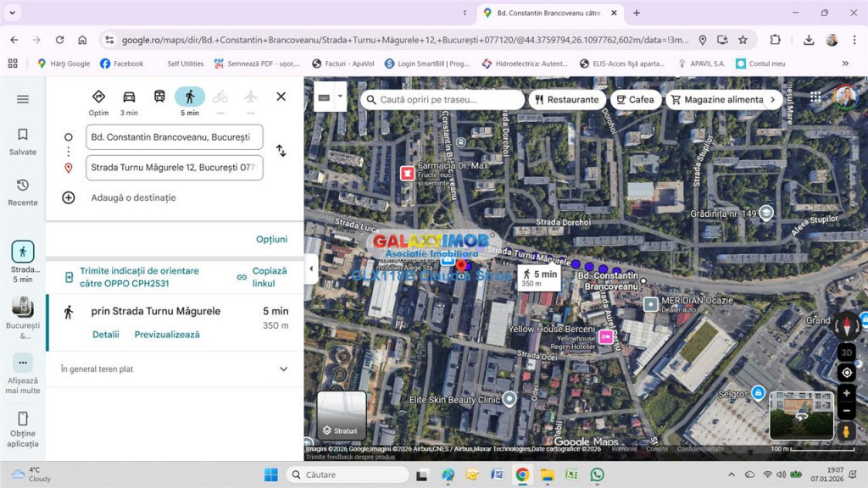Select the walking travel mode option
868x488 pixels.
tap(190, 97)
